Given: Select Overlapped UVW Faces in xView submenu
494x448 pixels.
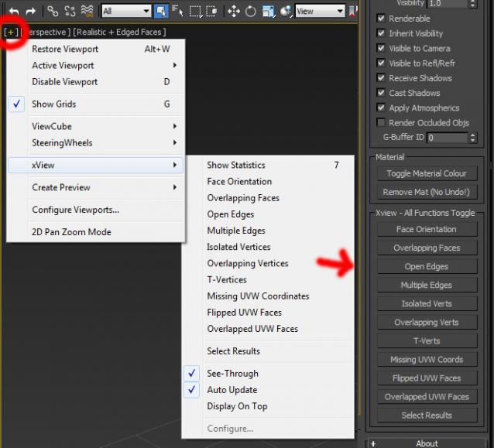Looking at the screenshot, I should click(268, 329).
